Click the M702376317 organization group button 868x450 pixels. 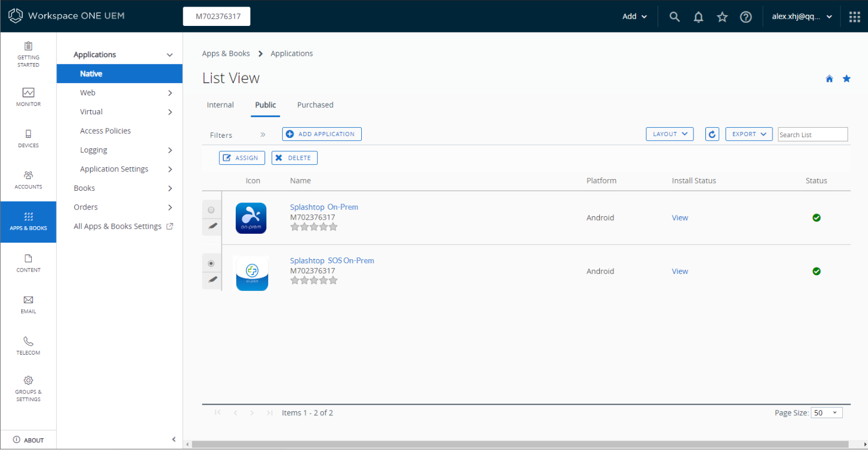click(x=217, y=16)
